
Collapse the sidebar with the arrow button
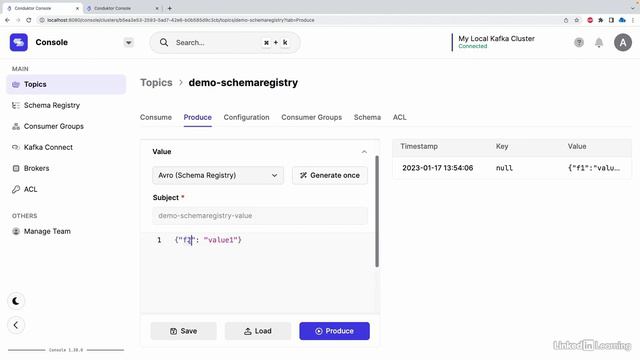[16, 325]
